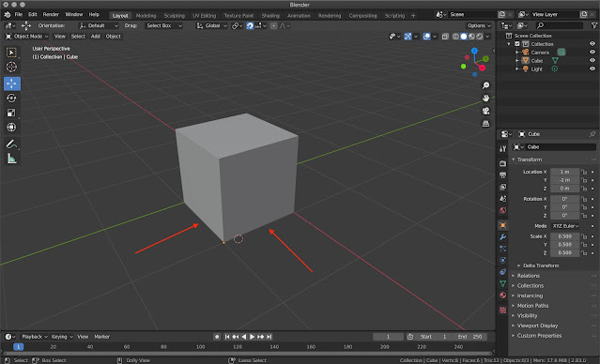Screen dimensions: 600x364
Task: Hide the Cube in outliner
Action: pyautogui.click(x=592, y=60)
